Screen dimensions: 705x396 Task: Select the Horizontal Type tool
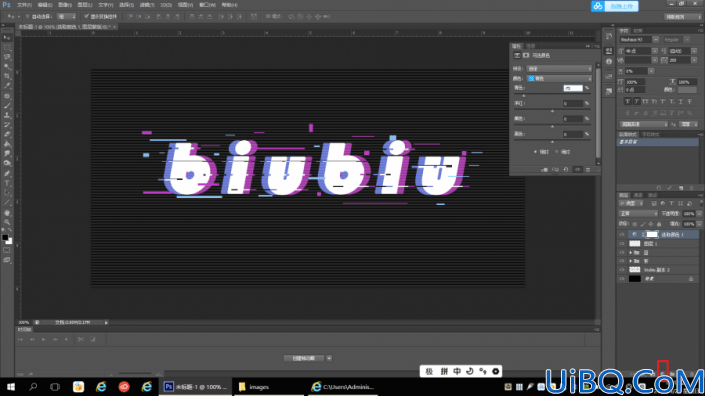pyautogui.click(x=7, y=183)
